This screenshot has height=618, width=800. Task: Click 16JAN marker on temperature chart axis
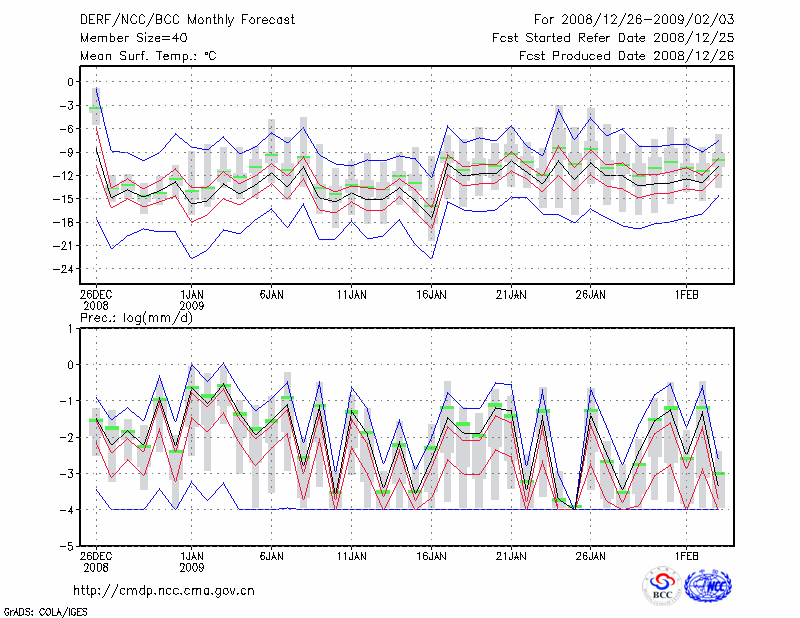coord(431,295)
